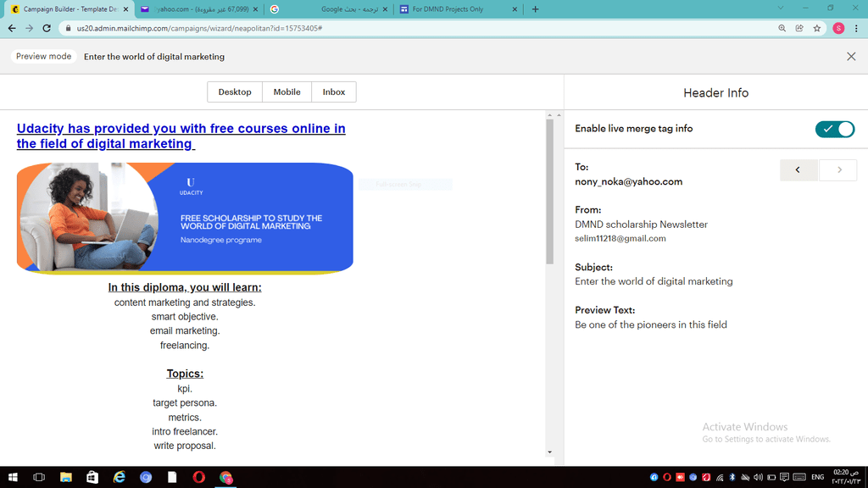The width and height of the screenshot is (868, 488).
Task: Click 'In this diploma, you will learn:' heading
Action: click(185, 287)
